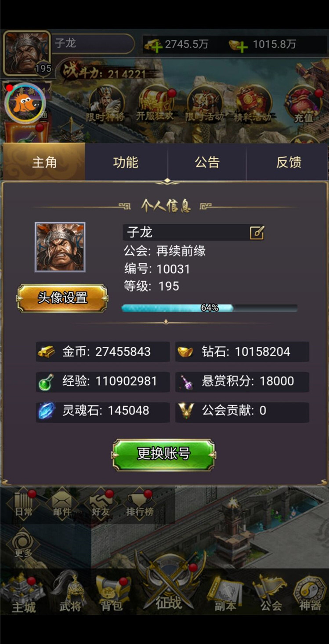Switch to the 反馈 tab
The width and height of the screenshot is (329, 644).
289,162
